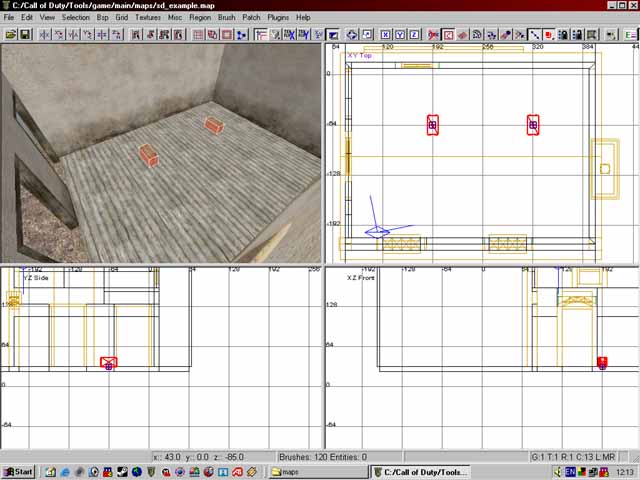Click the Open map file icon
This screenshot has width=640, height=480.
point(11,34)
